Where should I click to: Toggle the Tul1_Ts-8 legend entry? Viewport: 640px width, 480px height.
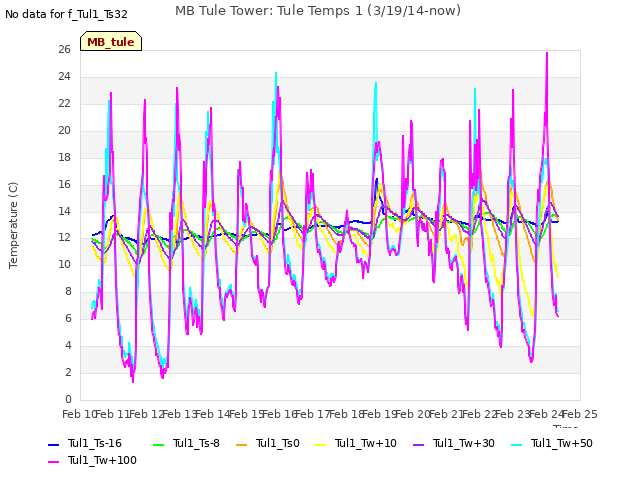pos(187,443)
